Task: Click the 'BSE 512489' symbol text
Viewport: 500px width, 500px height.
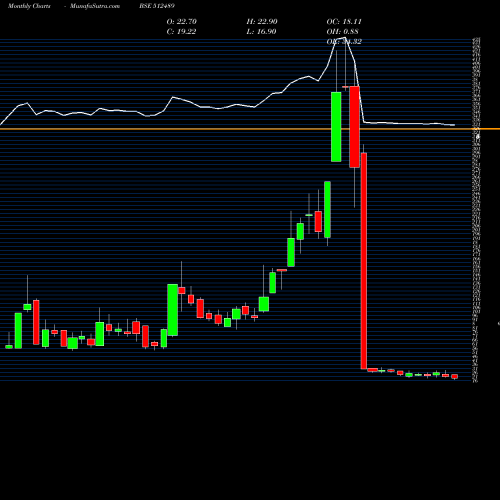Action: pos(157,6)
